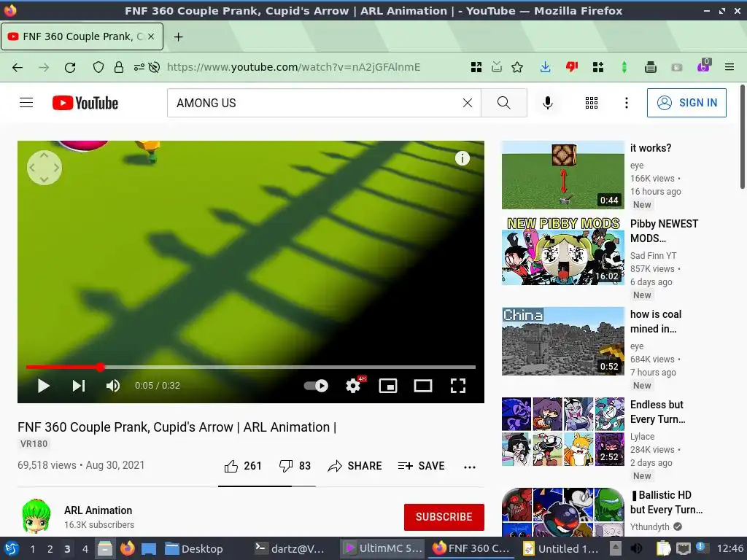Open YouTube settings three-dot menu
Image resolution: width=747 pixels, height=560 pixels.
[627, 103]
